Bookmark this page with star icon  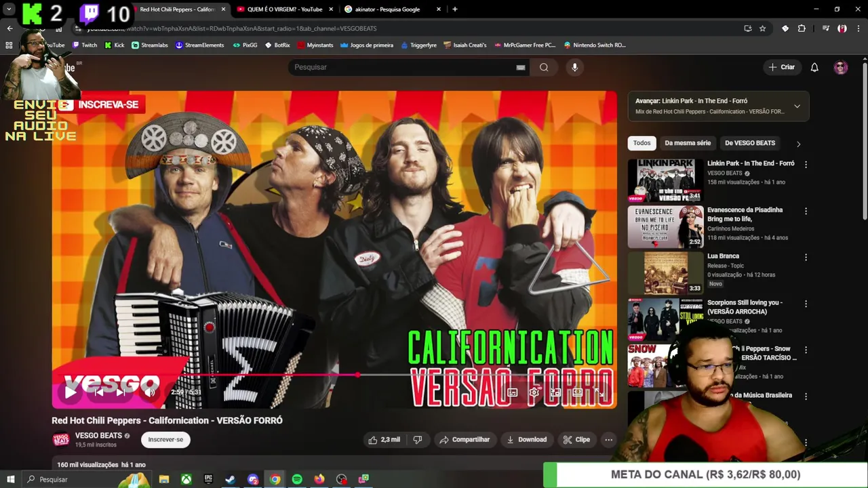pyautogui.click(x=763, y=28)
